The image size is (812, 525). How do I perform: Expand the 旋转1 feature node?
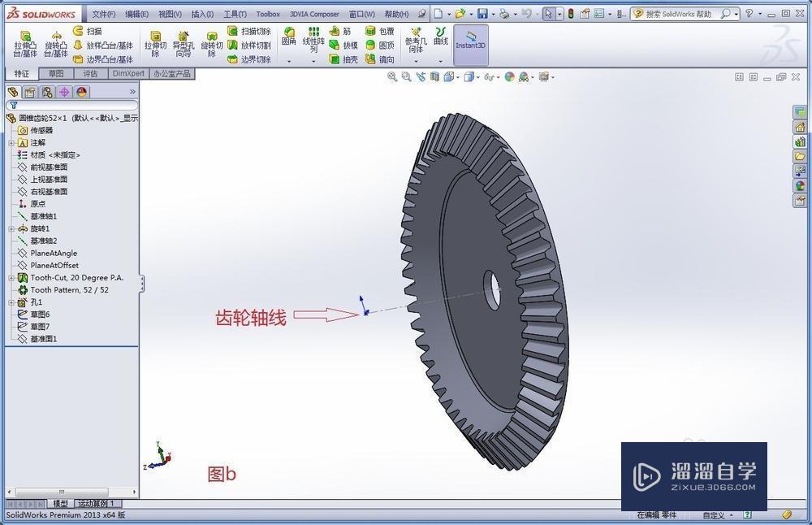[x=11, y=228]
